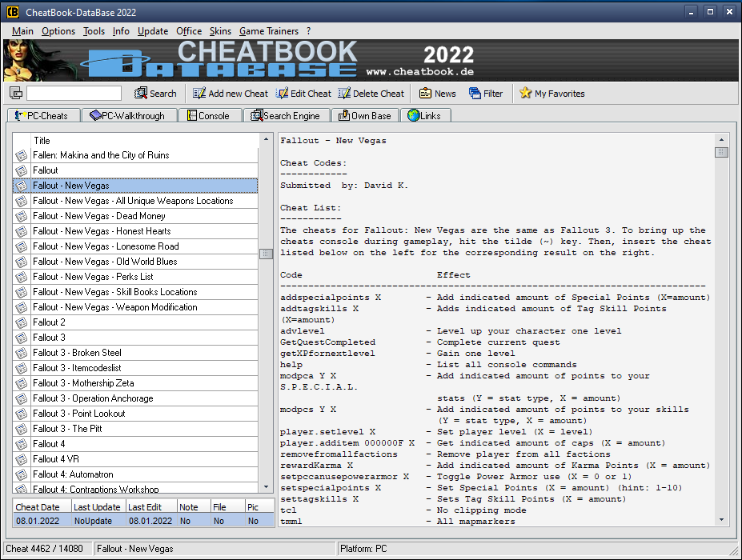Click icon beside Fallout 4: Automatron

(x=22, y=474)
